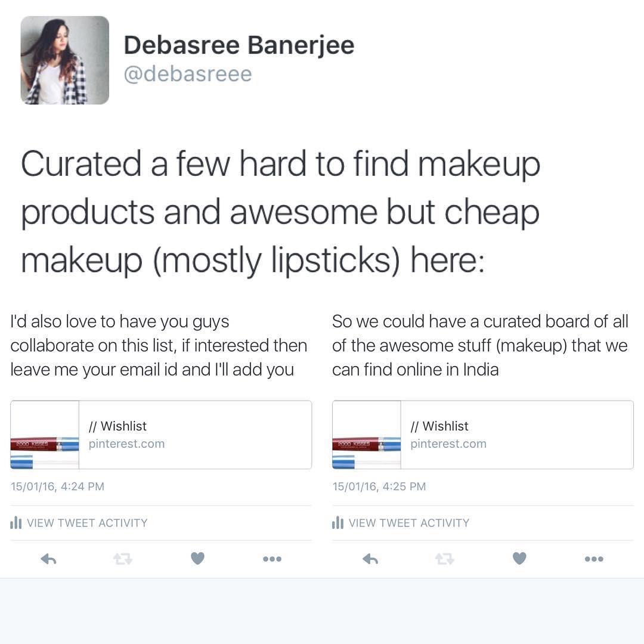Like the 4:25 PM tweet

pos(519,558)
